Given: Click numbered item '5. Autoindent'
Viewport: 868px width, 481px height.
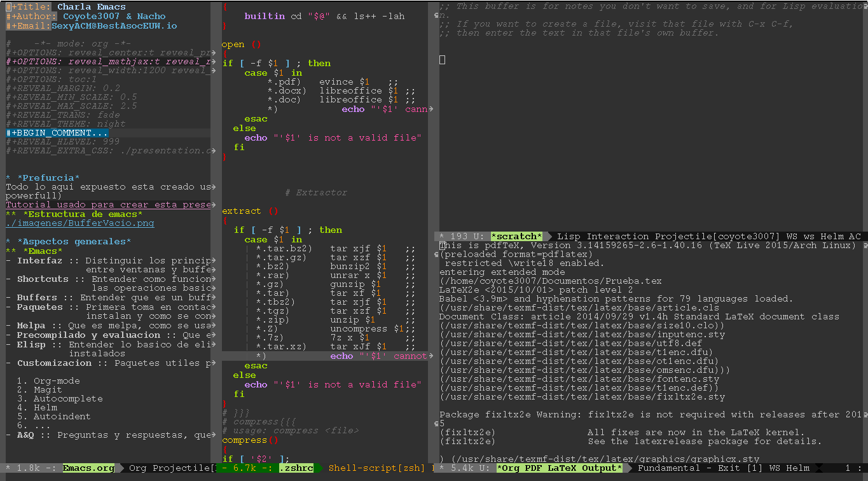Looking at the screenshot, I should [x=54, y=417].
